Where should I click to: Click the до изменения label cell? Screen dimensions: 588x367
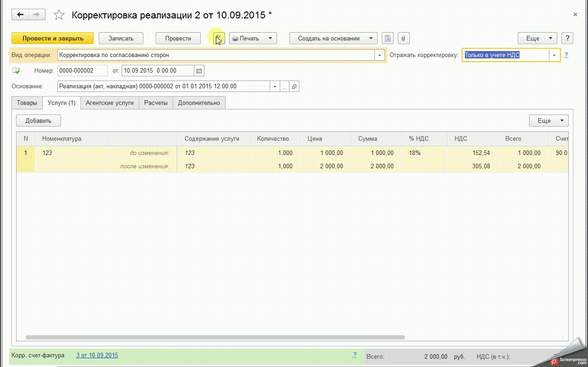pyautogui.click(x=142, y=153)
